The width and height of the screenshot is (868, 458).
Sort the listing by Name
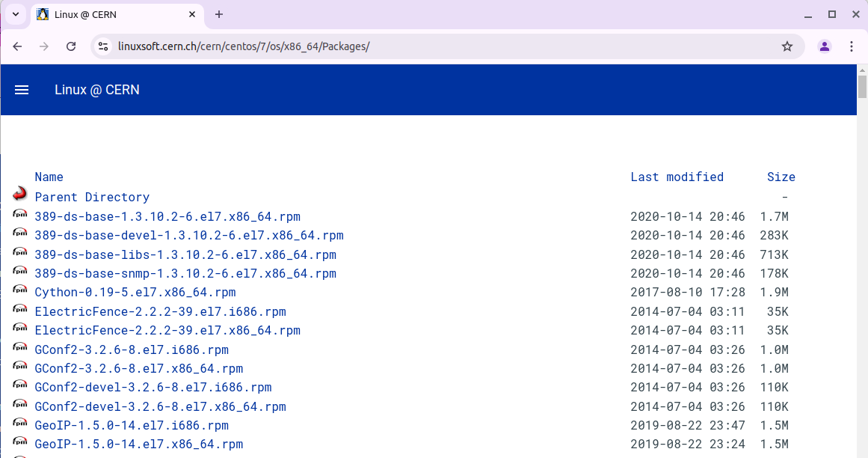(49, 177)
